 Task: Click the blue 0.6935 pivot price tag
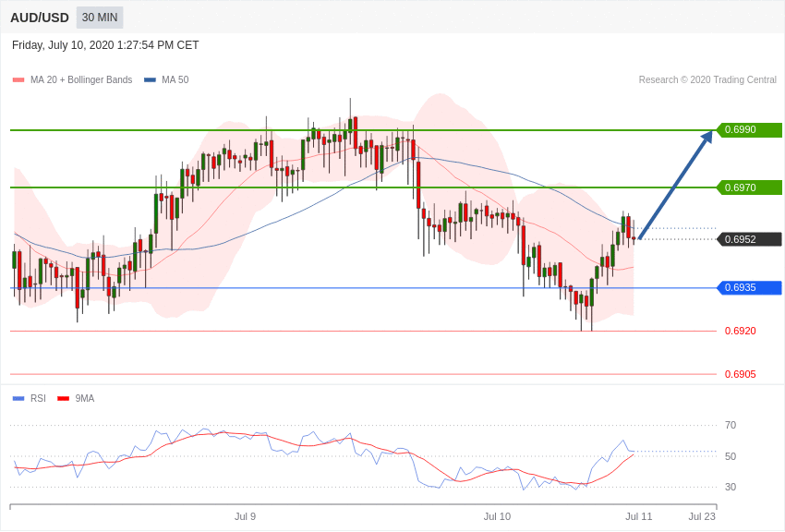(749, 288)
